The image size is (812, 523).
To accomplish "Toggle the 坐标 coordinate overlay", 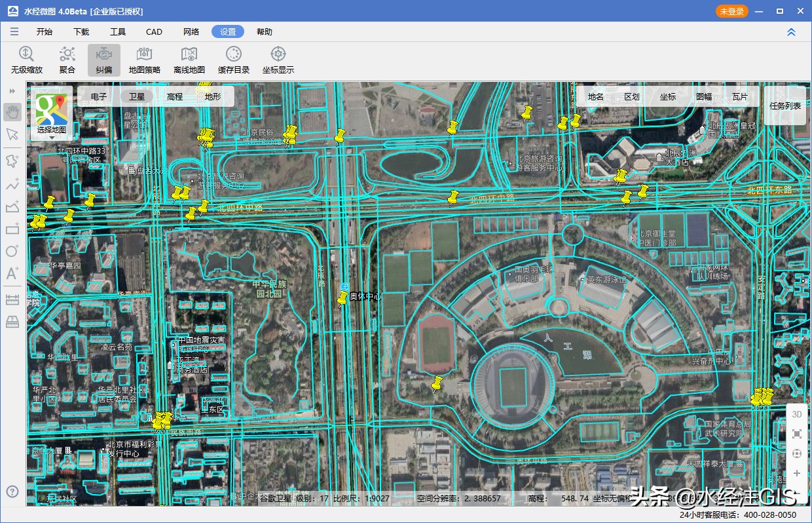I will tap(668, 96).
